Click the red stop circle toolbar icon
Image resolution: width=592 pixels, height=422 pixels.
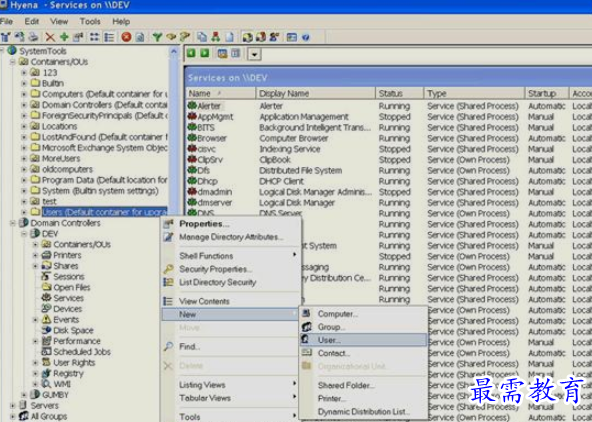pos(126,37)
